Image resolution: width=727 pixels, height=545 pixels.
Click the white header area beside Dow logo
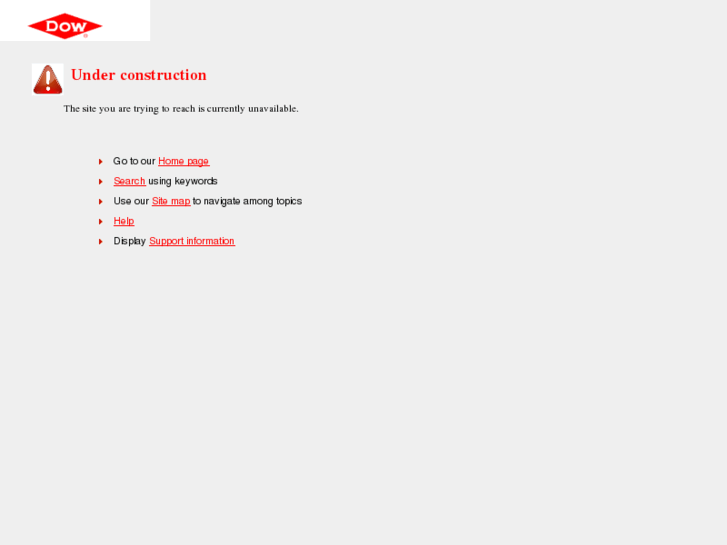(x=126, y=20)
